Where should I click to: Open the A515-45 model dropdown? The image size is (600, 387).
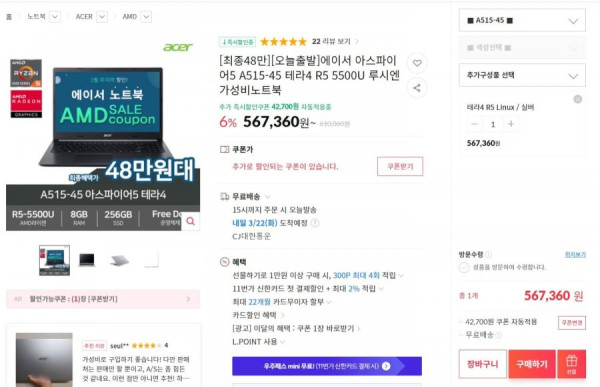point(522,21)
